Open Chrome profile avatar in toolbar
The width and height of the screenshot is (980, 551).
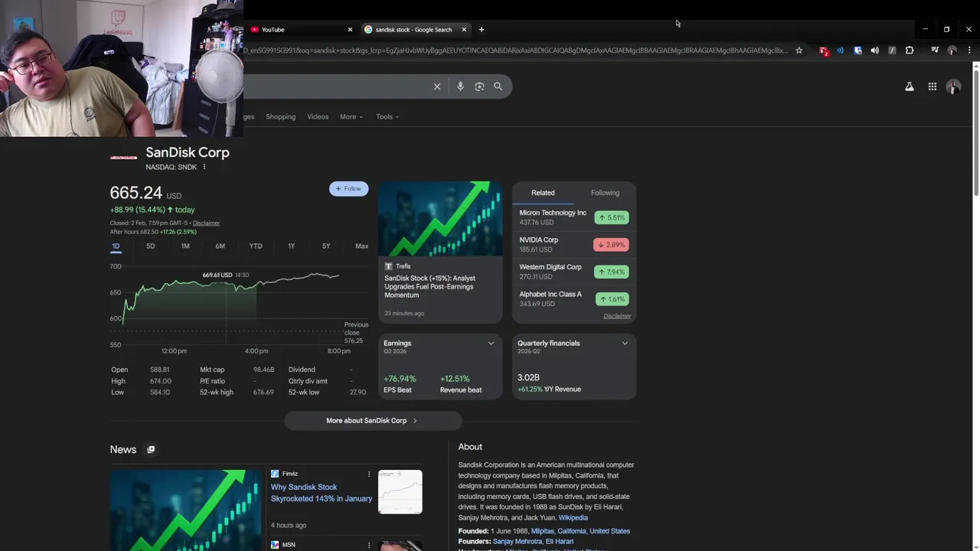tap(952, 51)
